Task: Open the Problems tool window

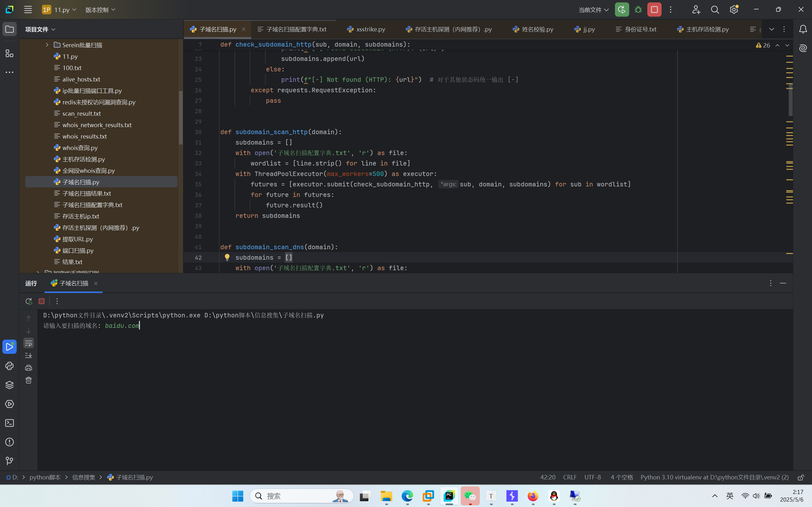Action: [10, 442]
